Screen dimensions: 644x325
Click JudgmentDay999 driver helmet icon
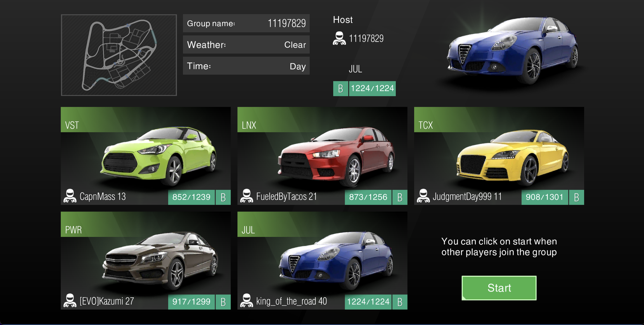(x=423, y=196)
